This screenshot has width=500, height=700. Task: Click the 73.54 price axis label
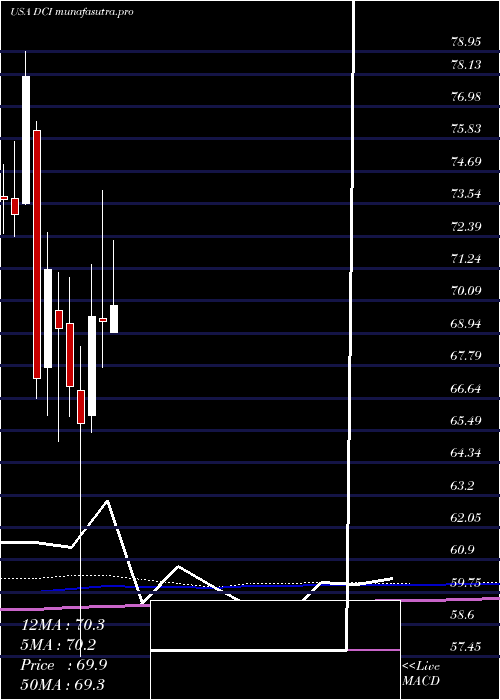point(466,195)
